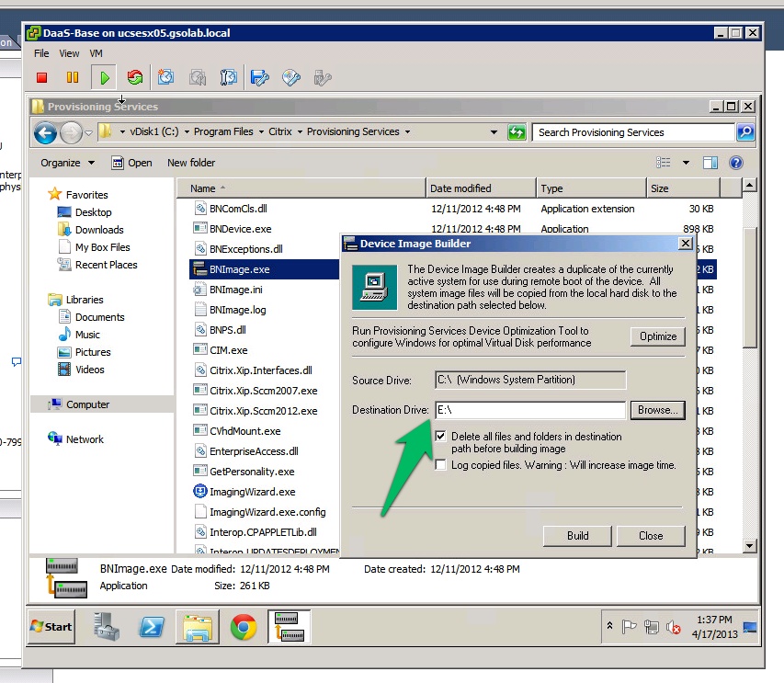Expand the vDisk1 (C:) breadcrumb arrow

point(187,132)
